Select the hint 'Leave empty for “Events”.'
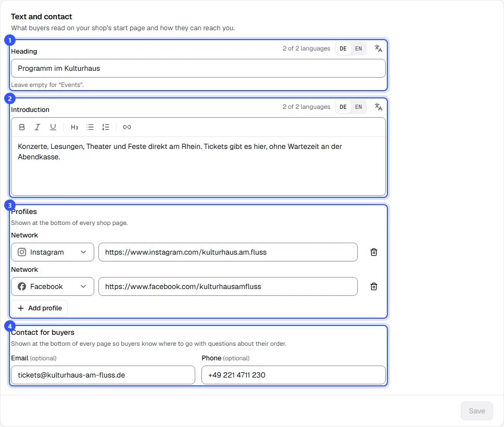504x427 pixels. [x=47, y=85]
